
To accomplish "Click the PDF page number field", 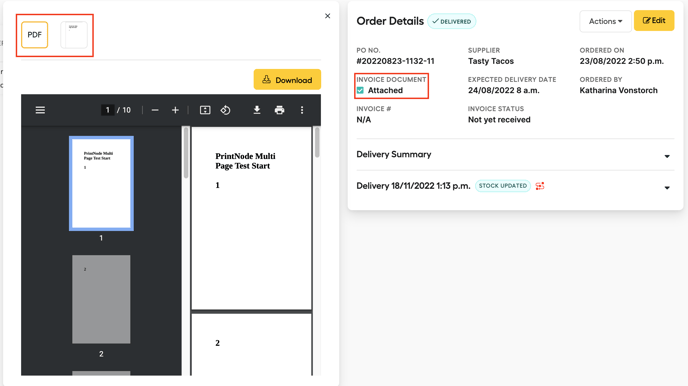I will point(108,110).
